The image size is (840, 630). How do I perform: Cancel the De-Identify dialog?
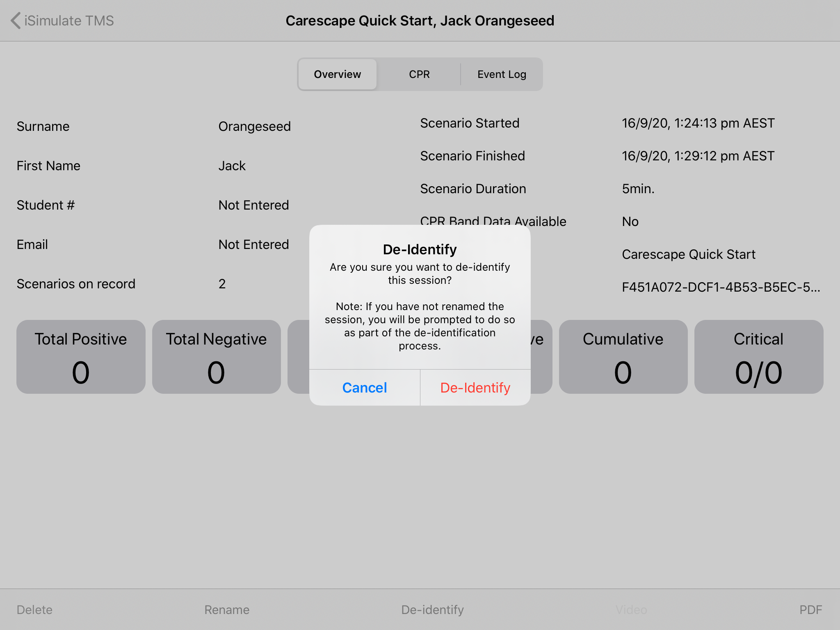click(x=364, y=388)
